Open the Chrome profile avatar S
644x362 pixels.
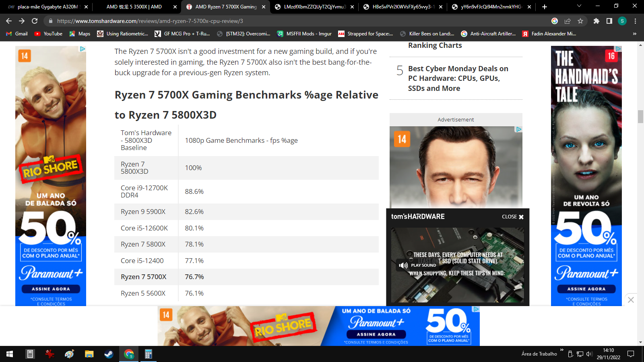[x=622, y=21]
